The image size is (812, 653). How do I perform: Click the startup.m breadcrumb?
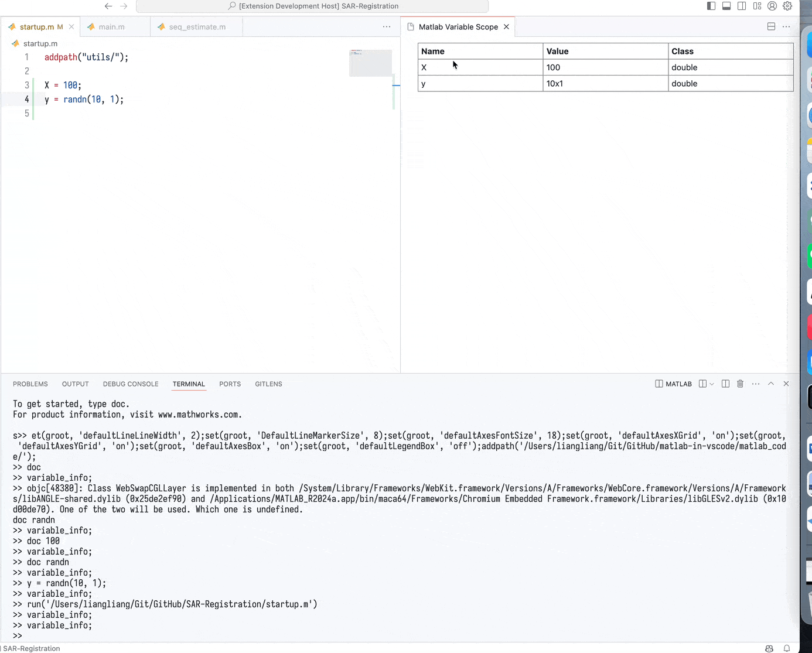tap(40, 43)
